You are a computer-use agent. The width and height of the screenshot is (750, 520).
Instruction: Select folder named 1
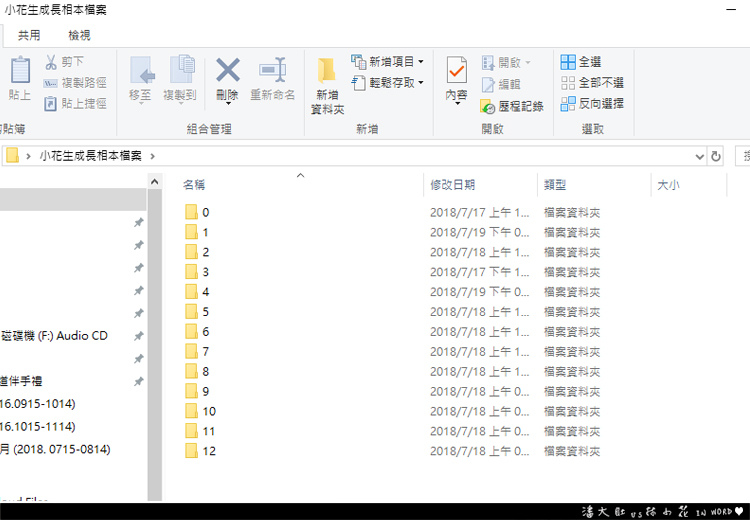197,232
